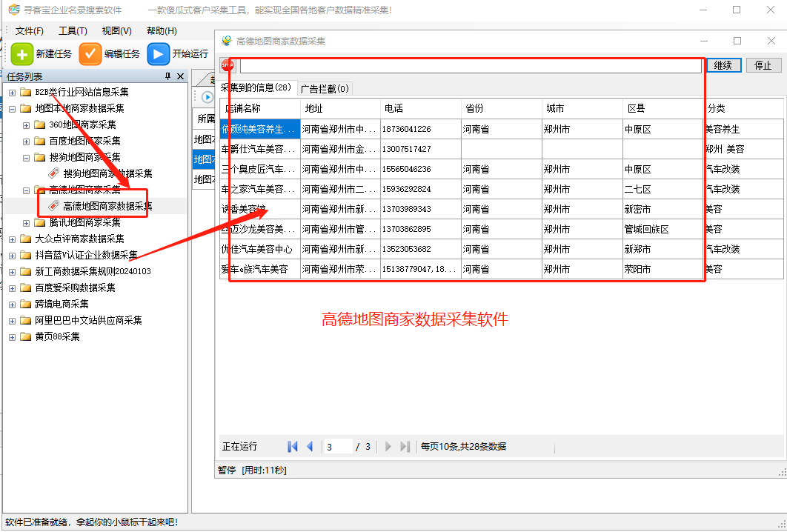Click the small play icon behind the dialog

[207, 97]
